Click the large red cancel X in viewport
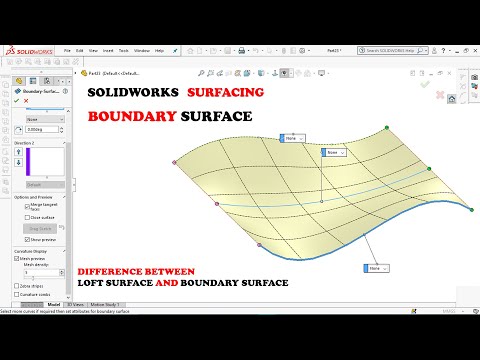Viewport: 480px width, 360px height. click(x=440, y=95)
